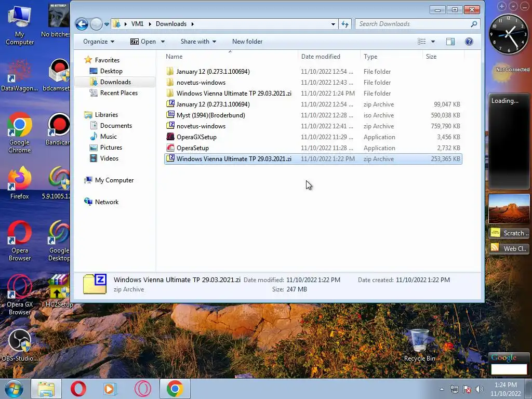532x399 pixels.
Task: Click the Downloads breadcrumb in address bar
Action: [x=171, y=24]
